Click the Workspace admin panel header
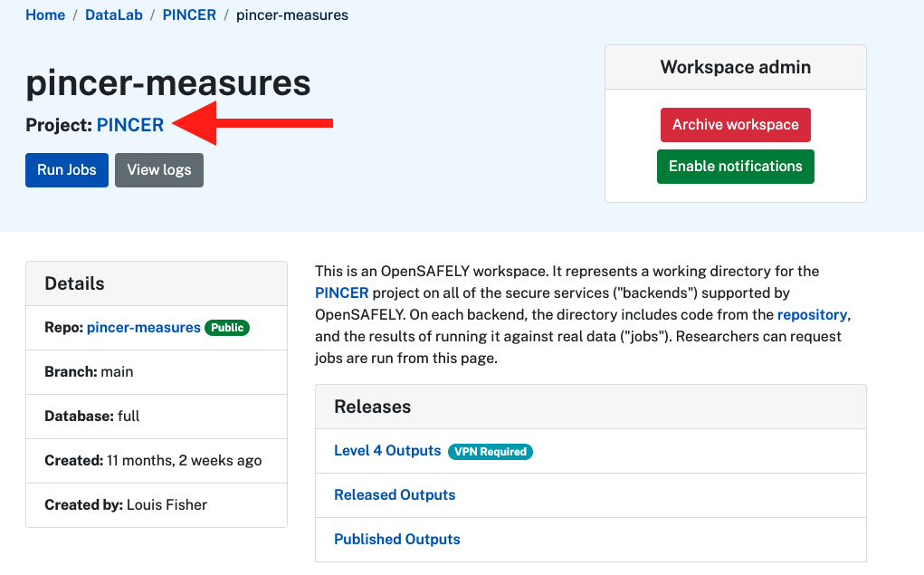This screenshot has width=924, height=575. [x=735, y=66]
